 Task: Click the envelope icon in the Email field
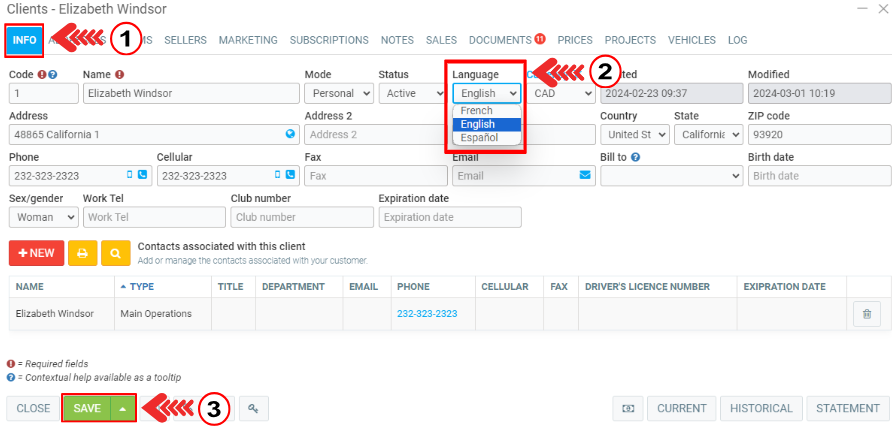click(585, 175)
